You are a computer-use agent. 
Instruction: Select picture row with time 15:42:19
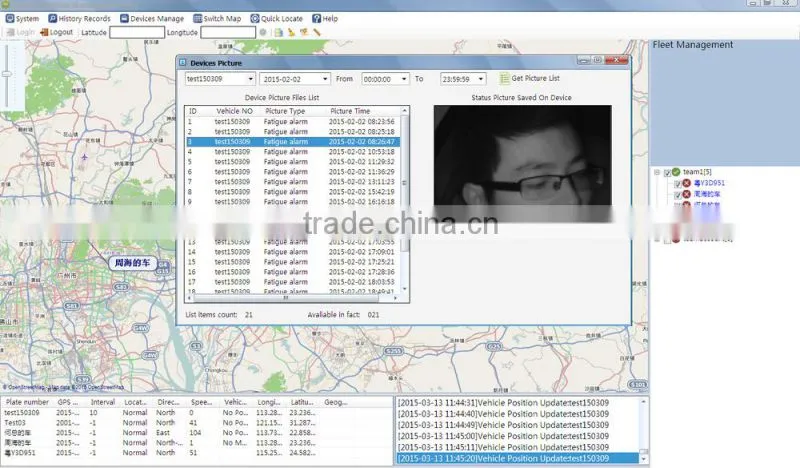[293, 192]
